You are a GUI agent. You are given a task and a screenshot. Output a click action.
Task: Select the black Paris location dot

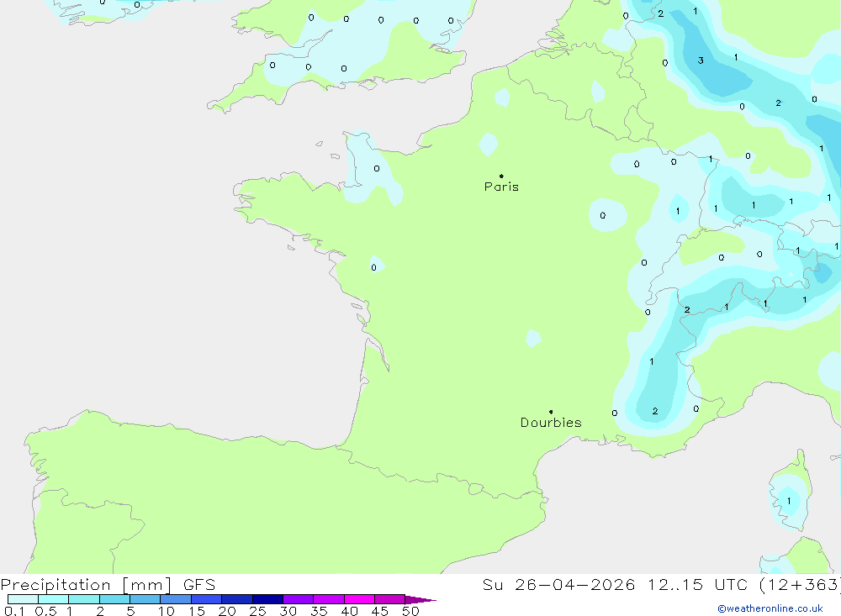pos(501,176)
